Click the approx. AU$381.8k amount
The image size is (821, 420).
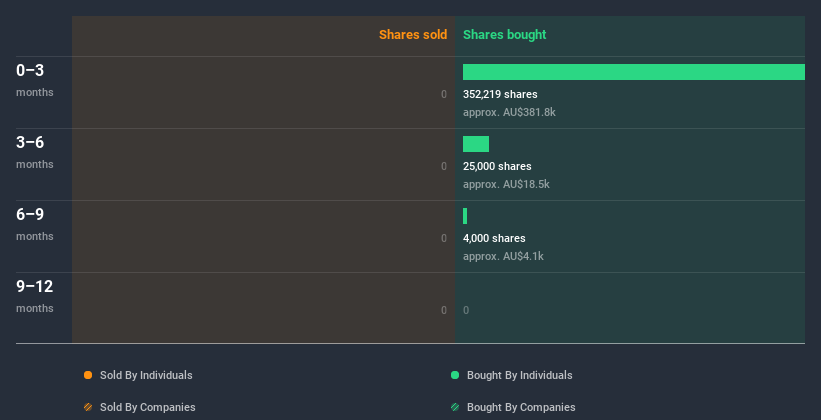[509, 112]
